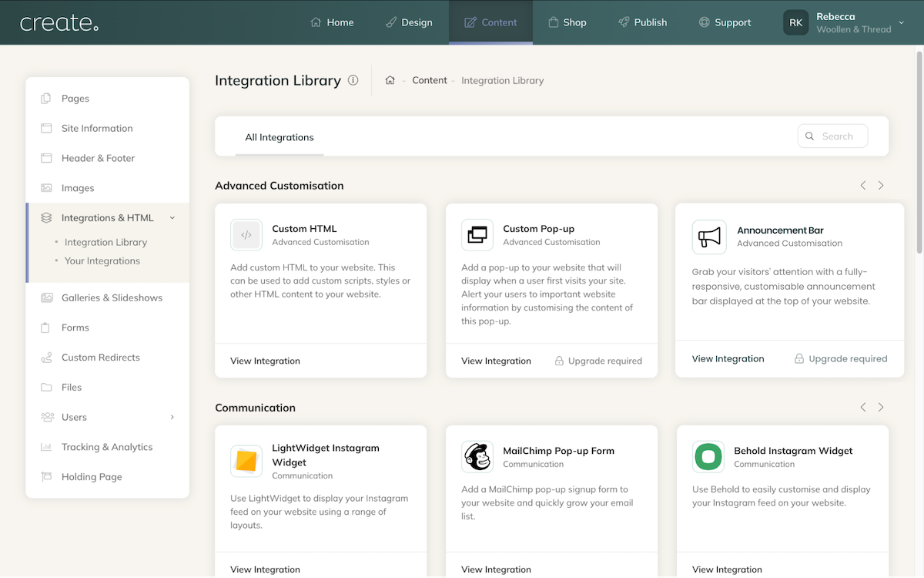Click info icon beside Integration Library title
The width and height of the screenshot is (924, 578).
(353, 80)
